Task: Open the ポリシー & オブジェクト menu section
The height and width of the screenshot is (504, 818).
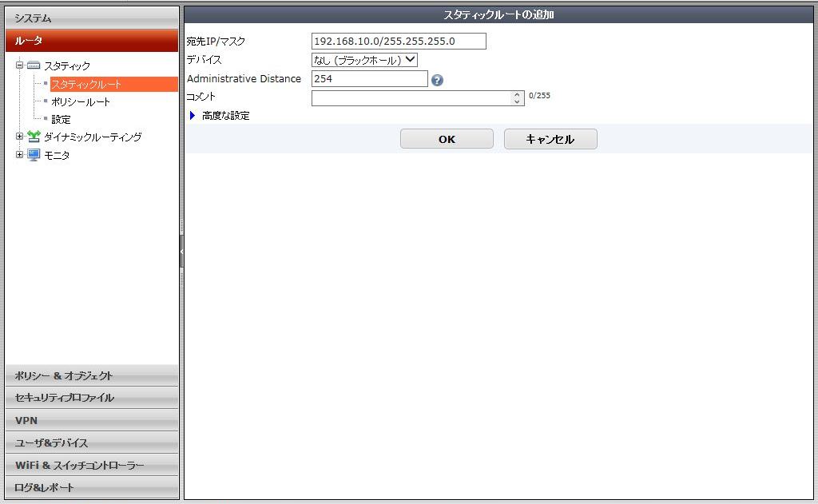Action: pyautogui.click(x=92, y=375)
